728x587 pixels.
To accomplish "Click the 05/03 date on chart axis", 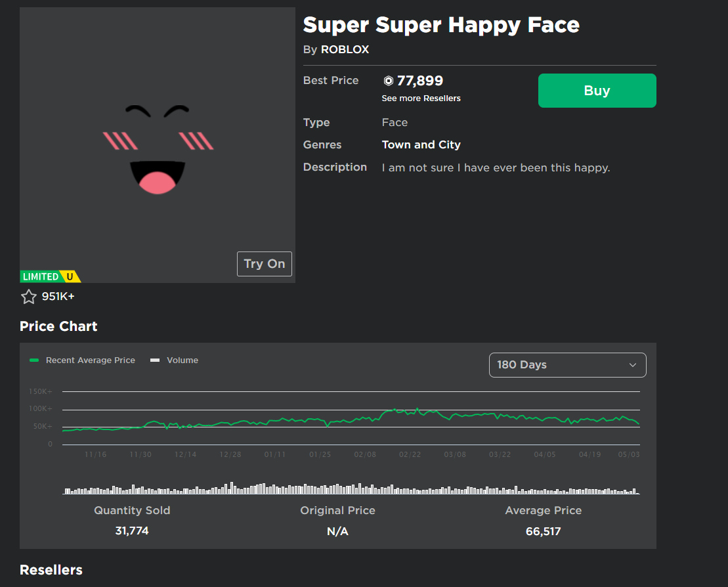I will [x=629, y=454].
